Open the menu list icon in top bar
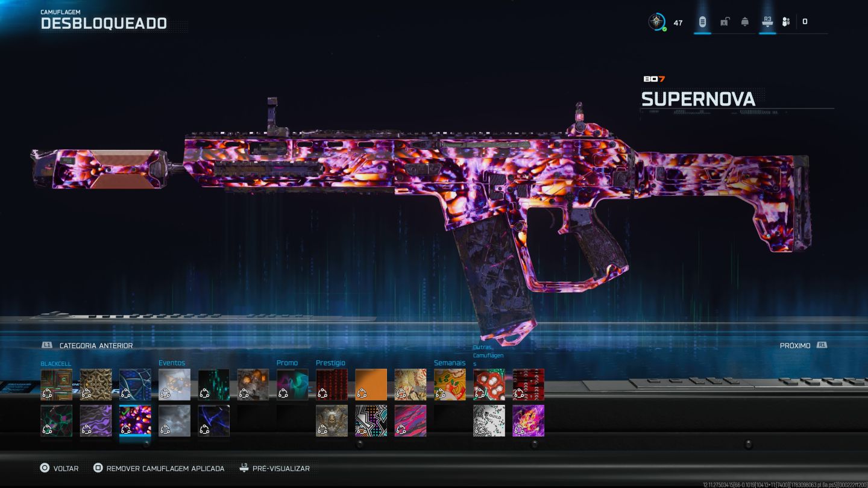This screenshot has width=868, height=488. pyautogui.click(x=702, y=22)
